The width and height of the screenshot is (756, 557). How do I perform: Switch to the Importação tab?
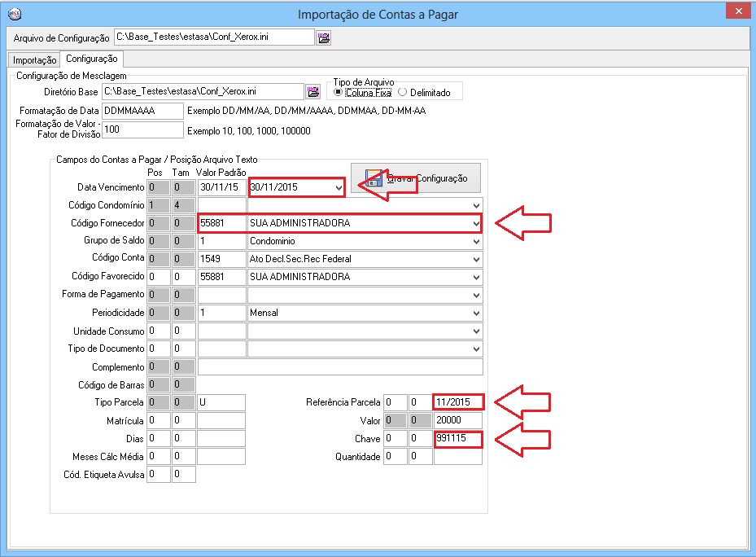coord(34,60)
